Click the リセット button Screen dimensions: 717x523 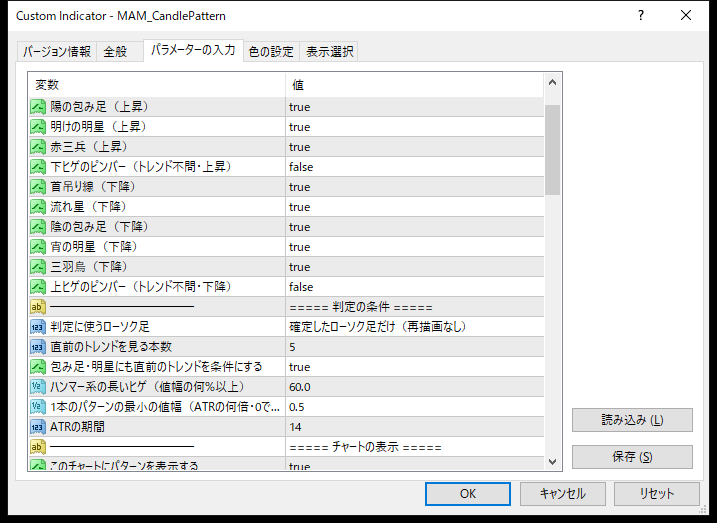coord(657,494)
